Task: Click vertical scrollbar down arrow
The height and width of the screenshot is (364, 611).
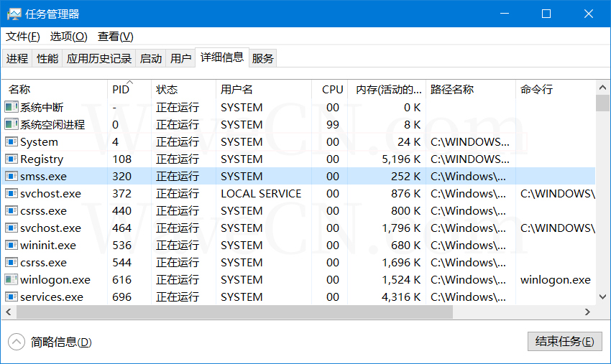Action: [602, 297]
